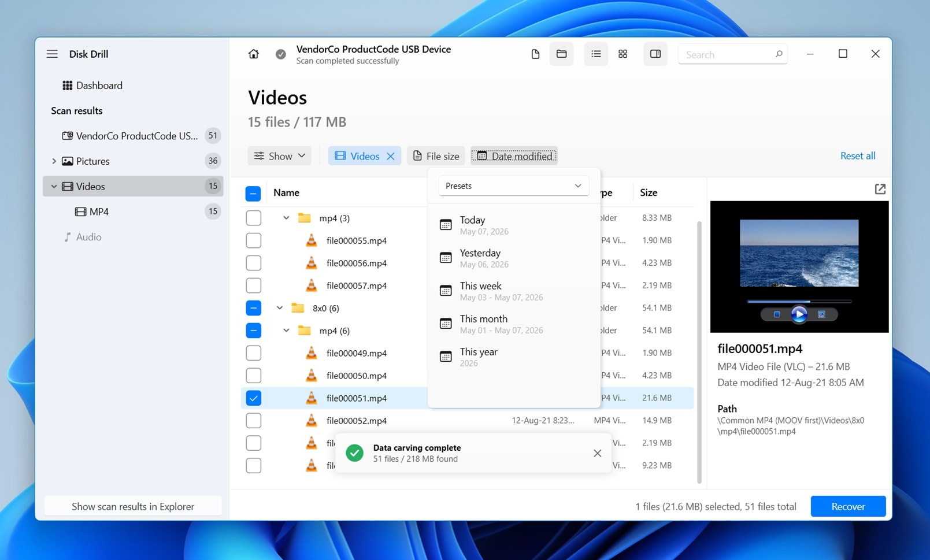
Task: Toggle the select-all header checkbox
Action: [x=253, y=193]
